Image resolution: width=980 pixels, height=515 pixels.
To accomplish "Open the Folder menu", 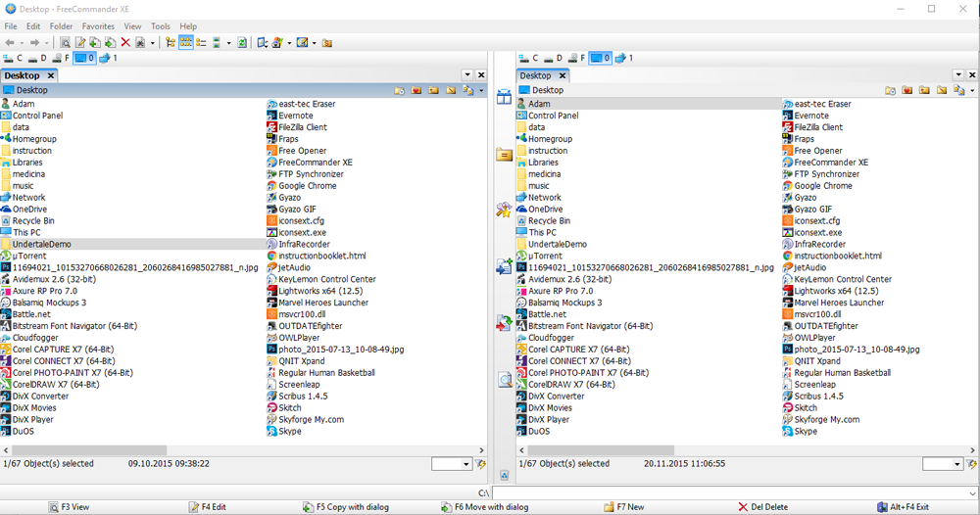I will (x=61, y=26).
